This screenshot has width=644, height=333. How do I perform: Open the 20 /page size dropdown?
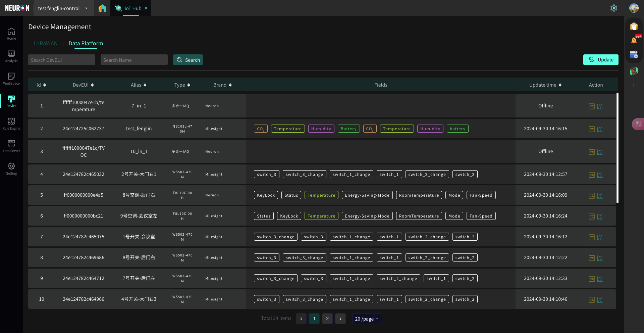coord(367,319)
